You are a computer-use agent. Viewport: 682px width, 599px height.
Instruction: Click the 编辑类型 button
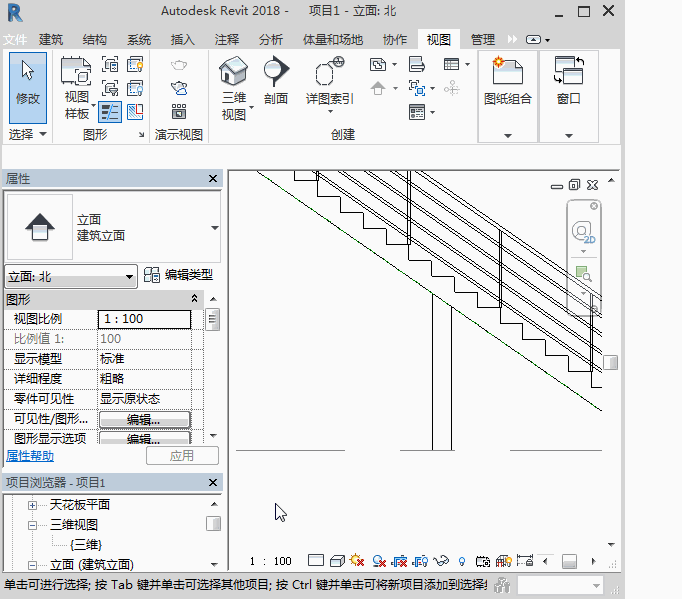click(x=179, y=275)
